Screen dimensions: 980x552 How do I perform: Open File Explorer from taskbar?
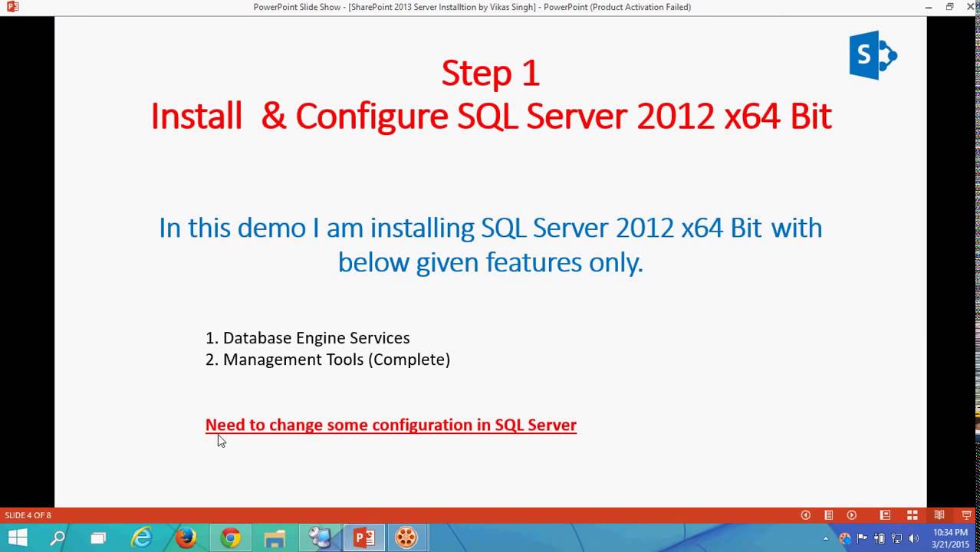[x=275, y=538]
